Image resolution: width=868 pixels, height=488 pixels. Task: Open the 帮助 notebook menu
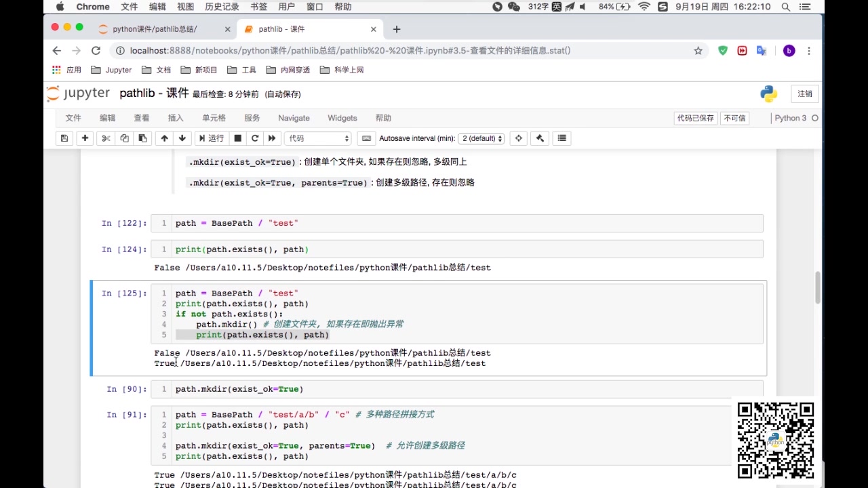[383, 118]
